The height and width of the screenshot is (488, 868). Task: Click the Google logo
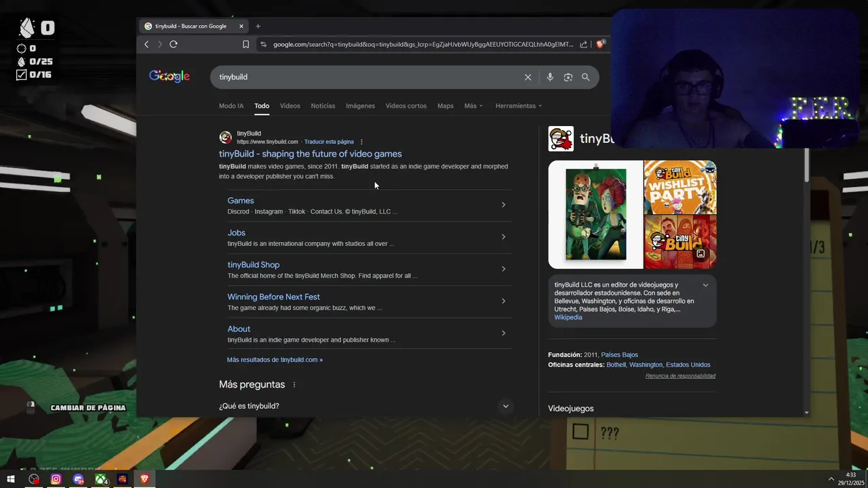[170, 77]
